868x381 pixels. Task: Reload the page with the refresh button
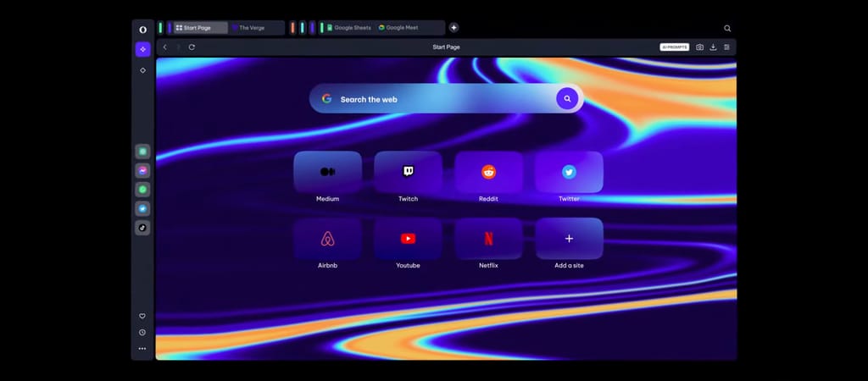pyautogui.click(x=192, y=47)
